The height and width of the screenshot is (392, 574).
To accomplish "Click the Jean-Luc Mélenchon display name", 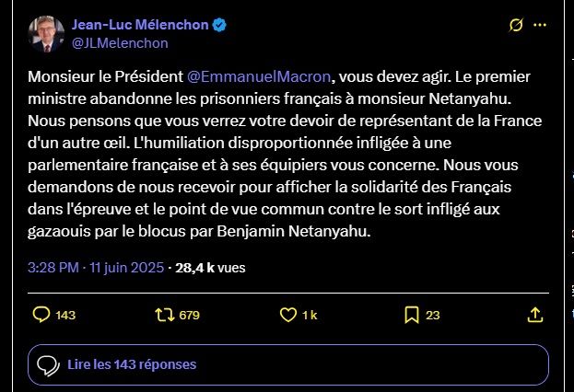I will tap(144, 27).
